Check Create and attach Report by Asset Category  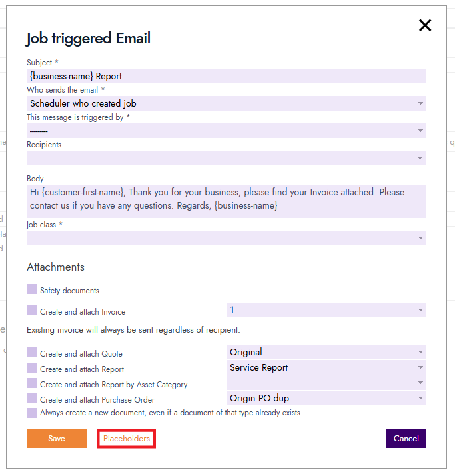31,383
